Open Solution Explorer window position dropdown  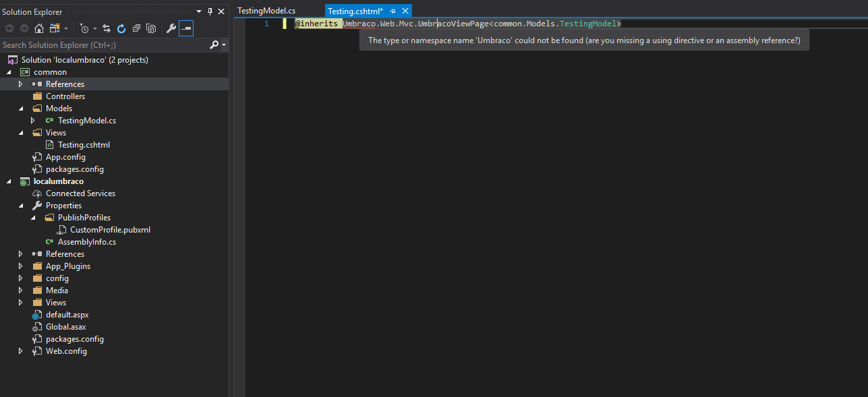(x=199, y=11)
